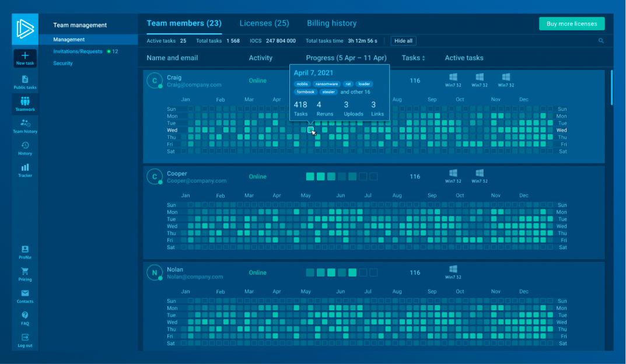
Task: Click the Contacts envelope icon
Action: [25, 293]
